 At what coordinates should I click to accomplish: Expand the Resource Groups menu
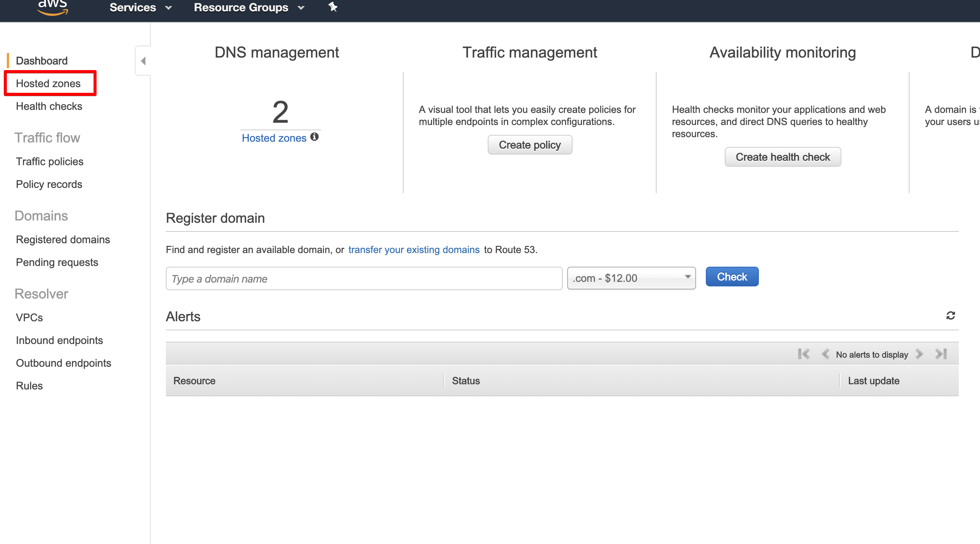249,8
